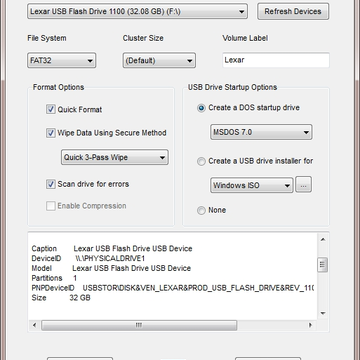Viewport: 360px width, 360px height.
Task: Click the Caption line in device info
Action: coord(112,249)
